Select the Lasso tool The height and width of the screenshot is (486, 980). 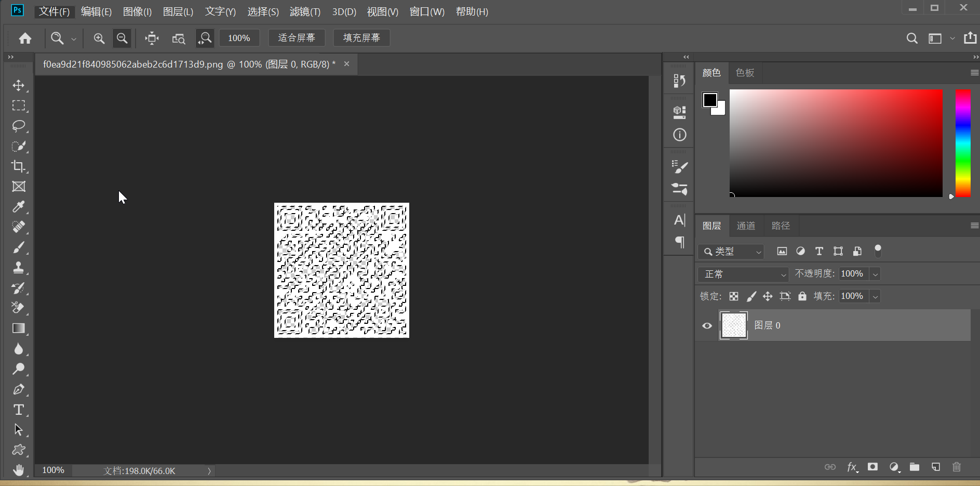click(19, 126)
